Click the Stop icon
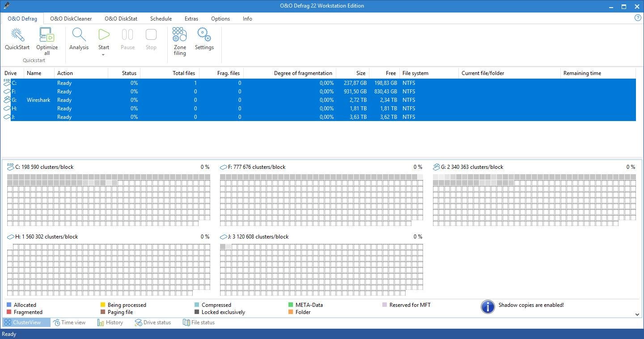 [151, 34]
